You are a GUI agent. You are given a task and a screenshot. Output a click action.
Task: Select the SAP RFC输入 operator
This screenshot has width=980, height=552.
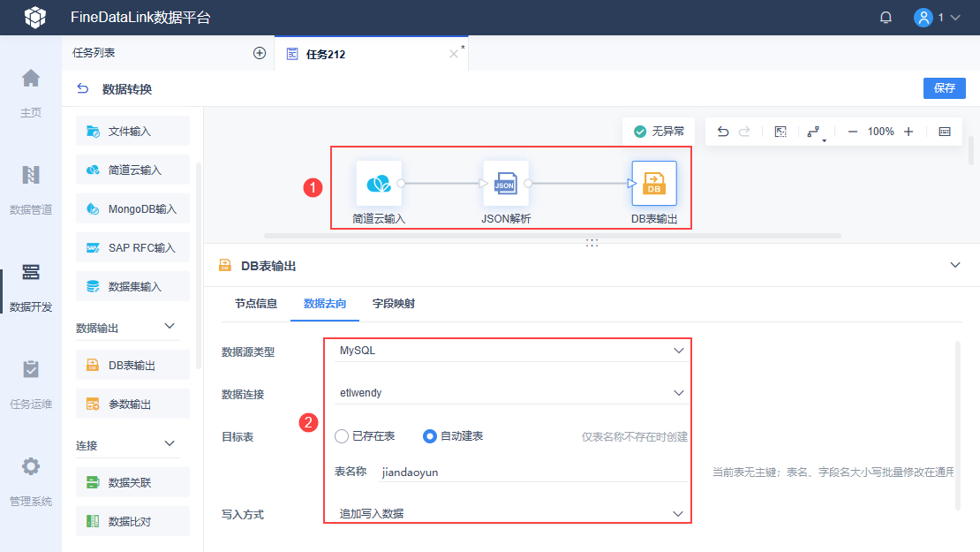[x=132, y=247]
